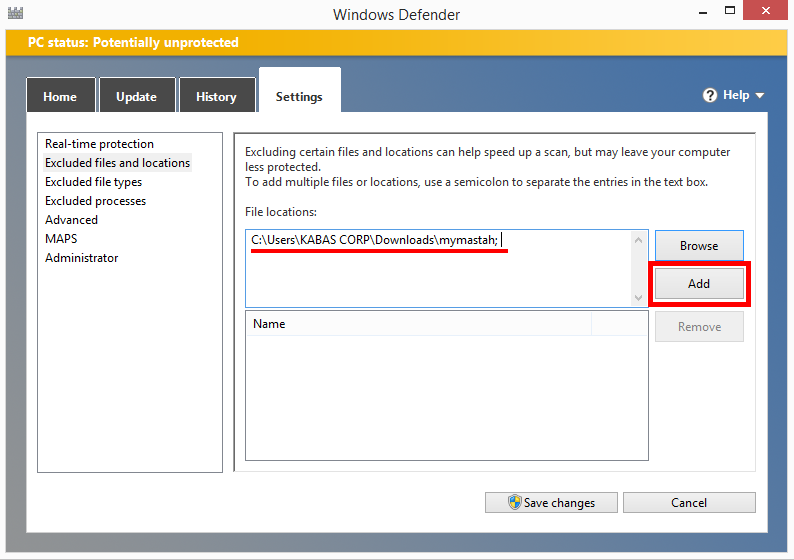Click the text box scroll down arrow
The image size is (794, 560).
(x=638, y=298)
